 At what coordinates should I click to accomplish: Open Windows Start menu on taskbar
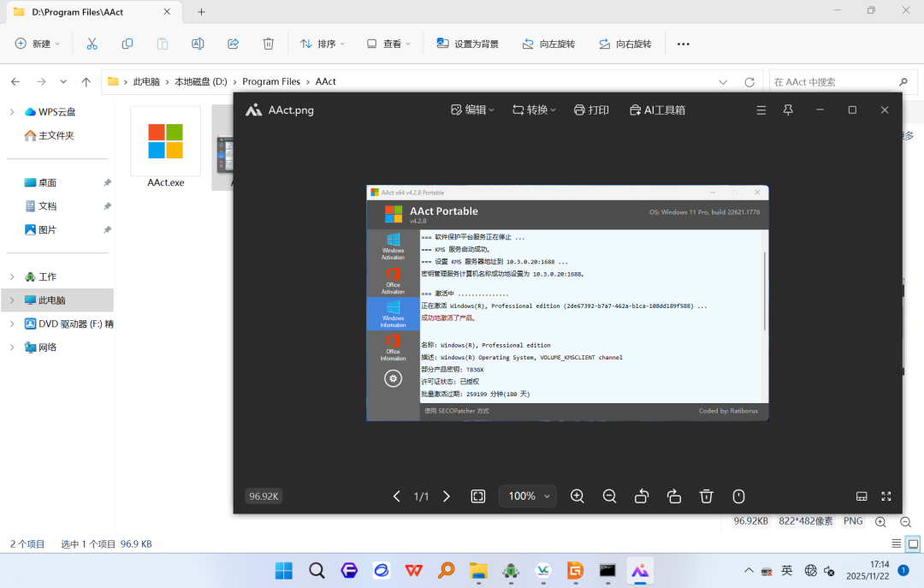pyautogui.click(x=283, y=570)
